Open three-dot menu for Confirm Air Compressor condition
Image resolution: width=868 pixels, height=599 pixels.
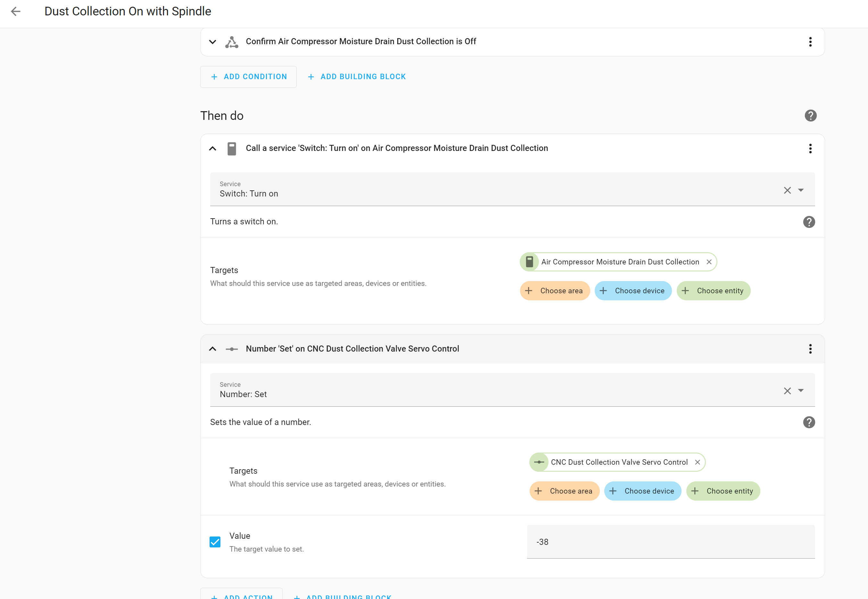pyautogui.click(x=810, y=42)
